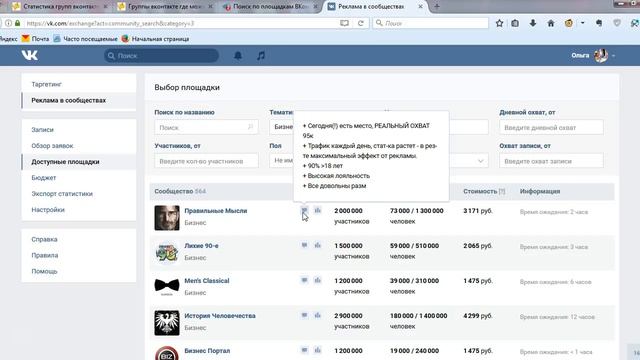This screenshot has height=360, width=640.
Task: Show description icon for Бизнес Портал
Action: (304, 350)
